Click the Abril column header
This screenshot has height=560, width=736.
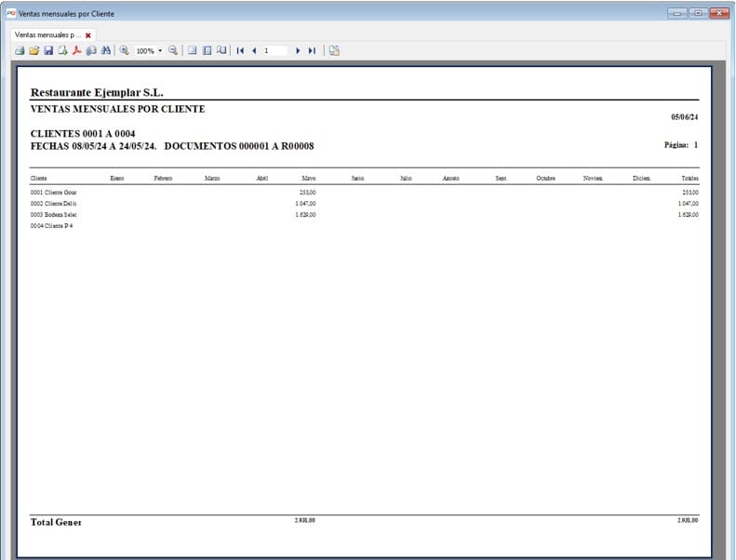click(x=262, y=179)
